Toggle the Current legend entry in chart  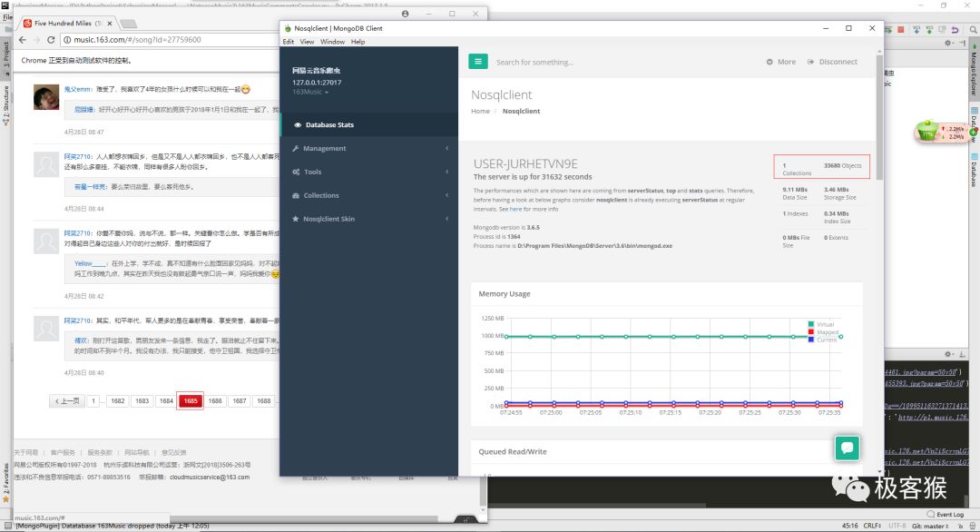[822, 340]
